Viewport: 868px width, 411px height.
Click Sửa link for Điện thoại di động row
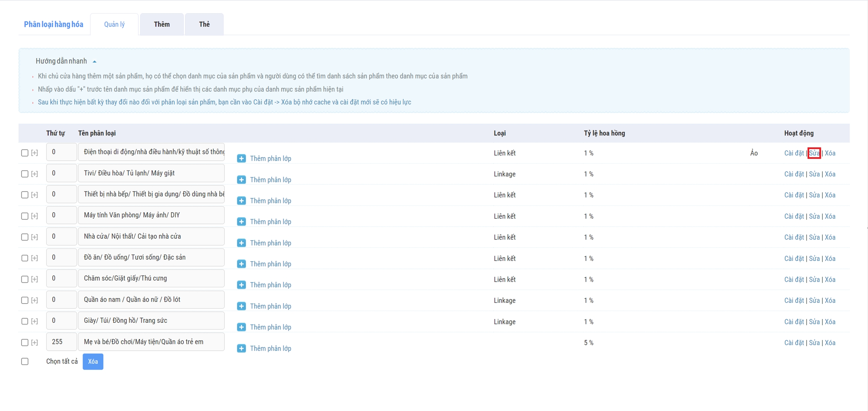[814, 153]
